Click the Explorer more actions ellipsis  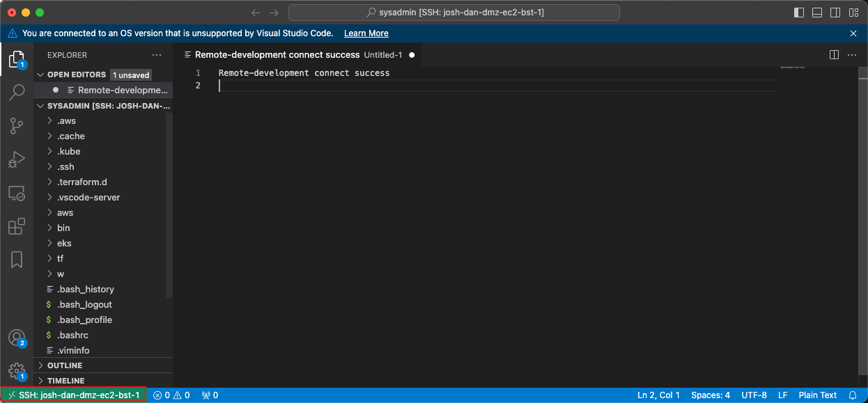[157, 55]
